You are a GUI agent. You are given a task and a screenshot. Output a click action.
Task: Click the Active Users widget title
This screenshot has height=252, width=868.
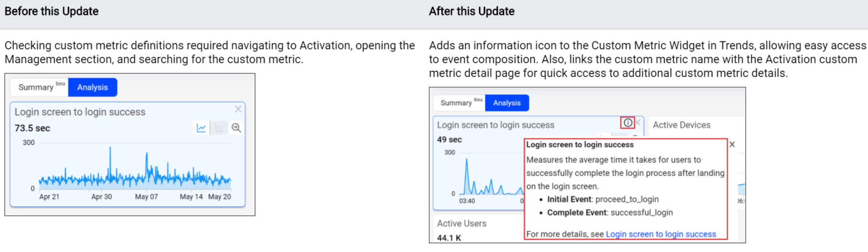462,223
